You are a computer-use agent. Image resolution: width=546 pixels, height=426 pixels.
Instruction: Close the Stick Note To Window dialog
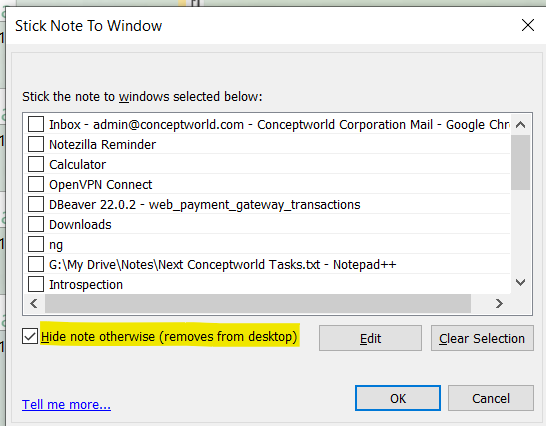pos(528,25)
